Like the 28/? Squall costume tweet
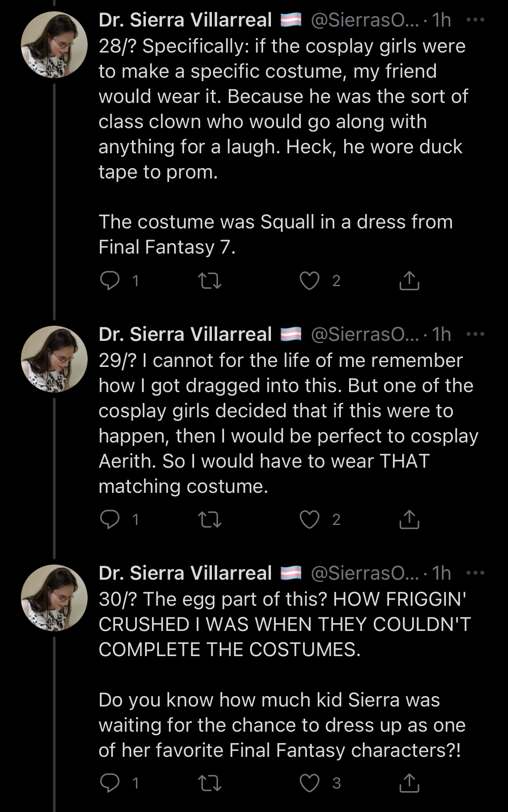The height and width of the screenshot is (812, 508). click(x=310, y=281)
